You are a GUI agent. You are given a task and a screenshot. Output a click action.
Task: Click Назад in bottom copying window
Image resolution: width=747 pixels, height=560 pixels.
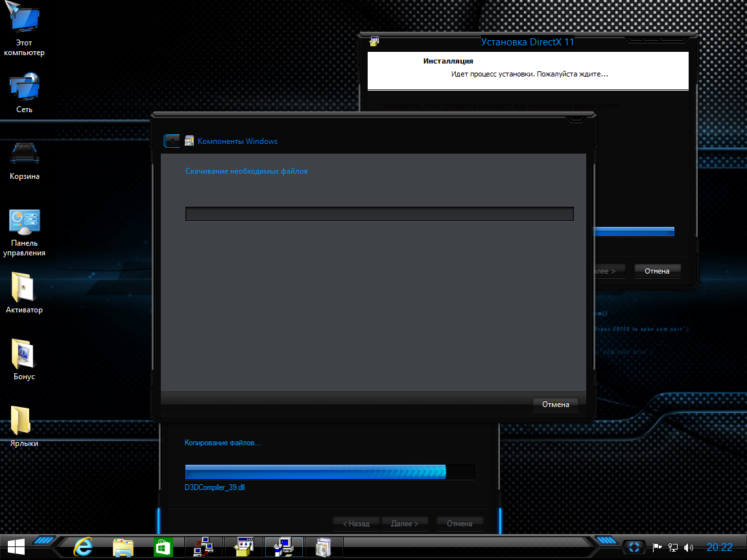[357, 524]
